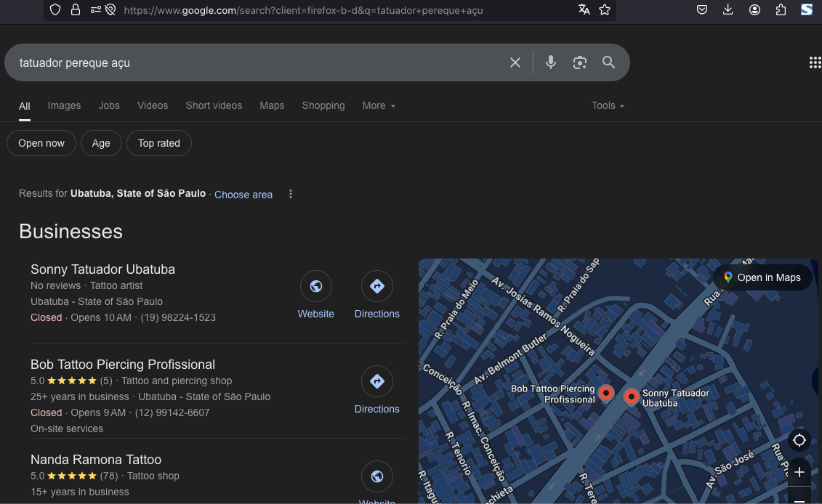Screen dimensions: 822x504
Task: Open Google Lens image search
Action: (579, 62)
